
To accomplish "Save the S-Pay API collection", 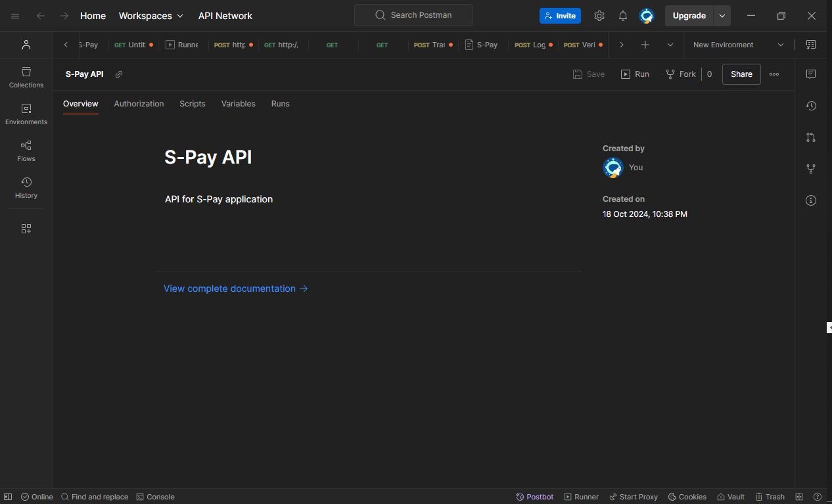I will pyautogui.click(x=589, y=74).
